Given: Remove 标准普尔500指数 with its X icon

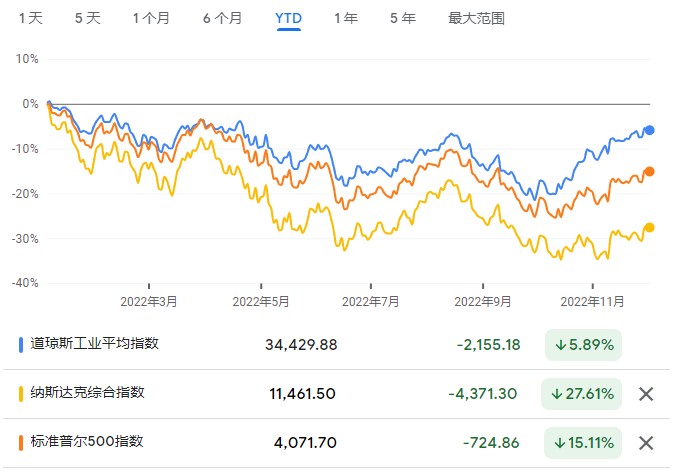Looking at the screenshot, I should [646, 443].
